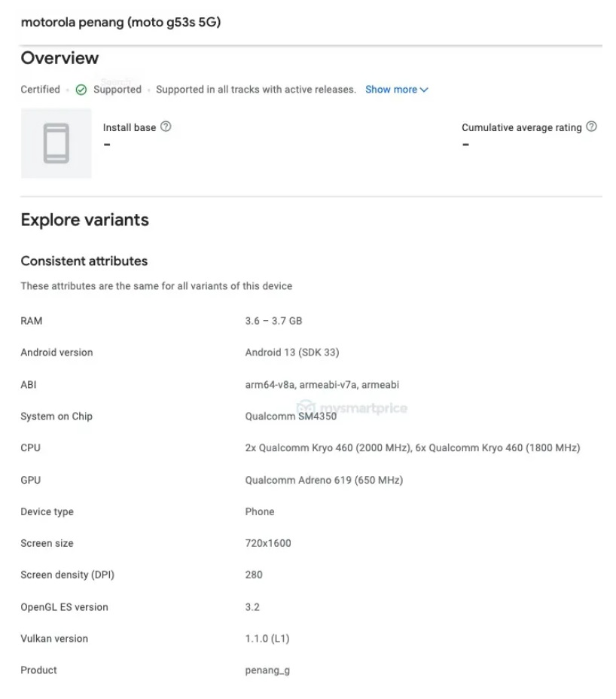Image resolution: width=616 pixels, height=699 pixels.
Task: Select the penang_g product value
Action: coord(267,670)
